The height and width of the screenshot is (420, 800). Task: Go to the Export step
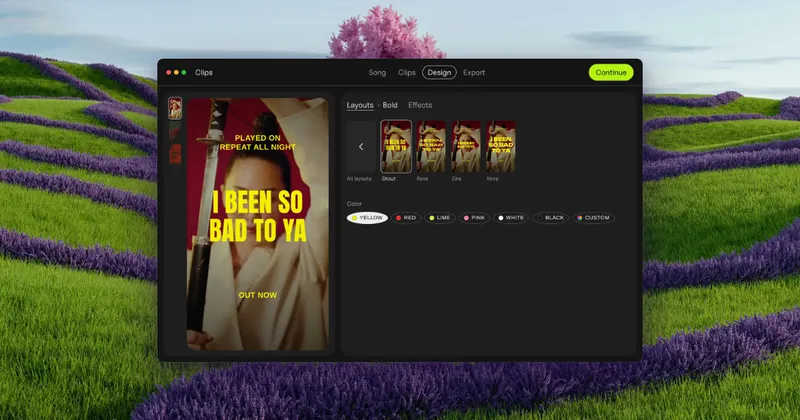pyautogui.click(x=474, y=72)
